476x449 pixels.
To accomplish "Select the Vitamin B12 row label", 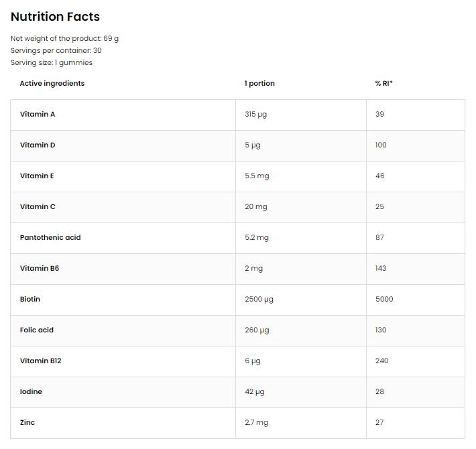I will point(41,361).
